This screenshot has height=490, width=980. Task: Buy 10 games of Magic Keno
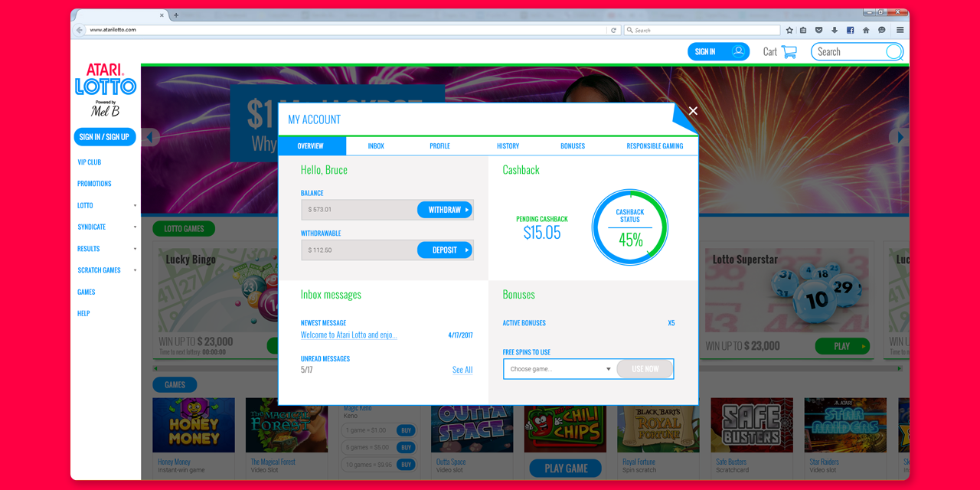(x=407, y=464)
